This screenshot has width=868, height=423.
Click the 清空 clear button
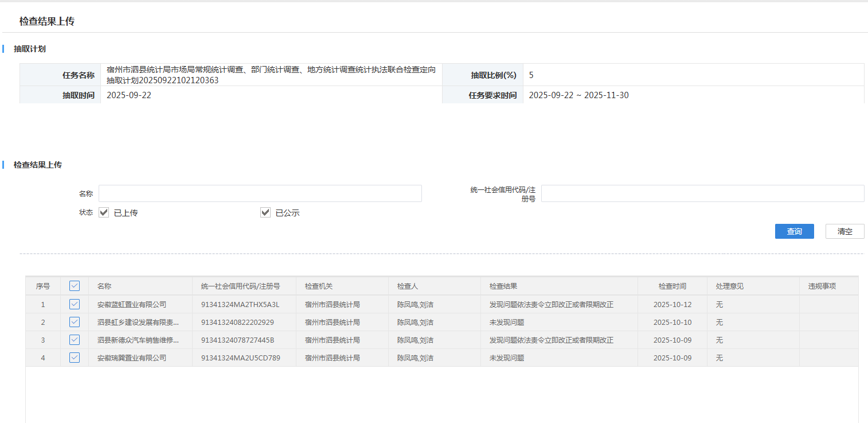pos(844,231)
